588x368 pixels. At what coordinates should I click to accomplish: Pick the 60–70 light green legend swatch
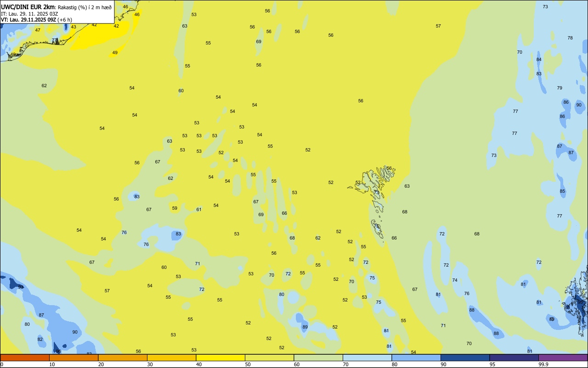(x=318, y=357)
